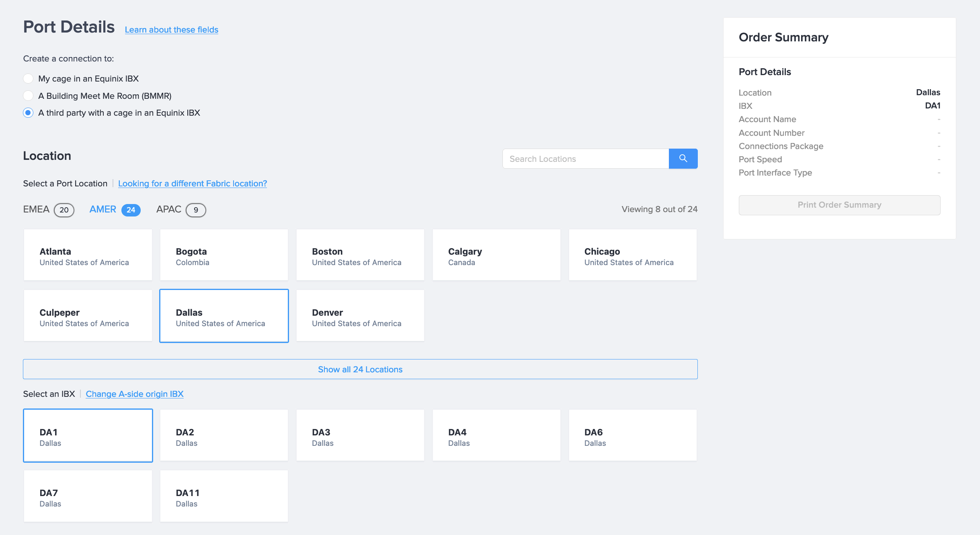Select A Building Meet Me Room option

28,96
